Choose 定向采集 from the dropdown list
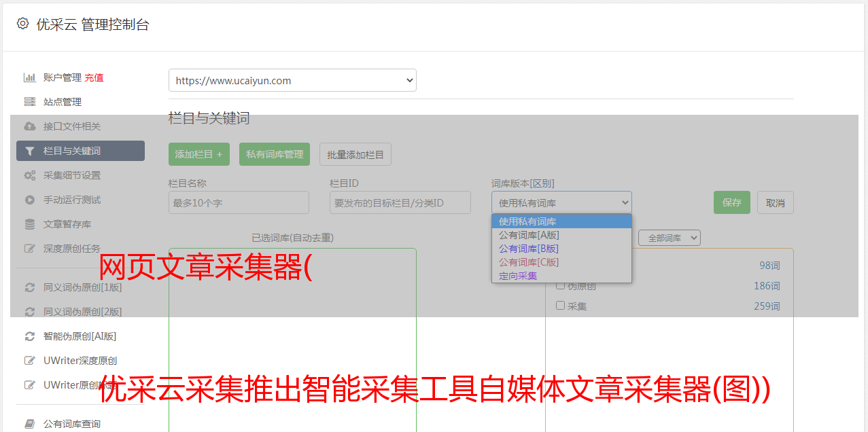Image resolution: width=868 pixels, height=432 pixels. tap(561, 276)
